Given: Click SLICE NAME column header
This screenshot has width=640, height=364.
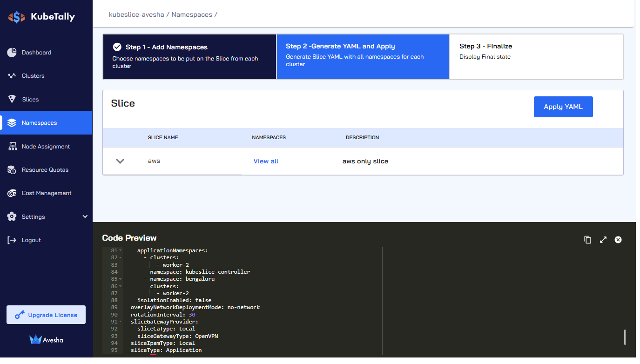Looking at the screenshot, I should (163, 138).
